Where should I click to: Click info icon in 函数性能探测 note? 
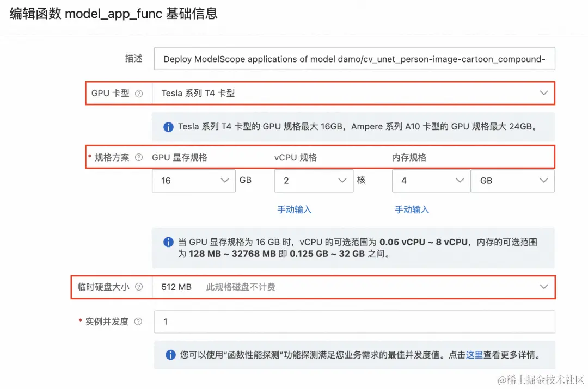coord(170,355)
